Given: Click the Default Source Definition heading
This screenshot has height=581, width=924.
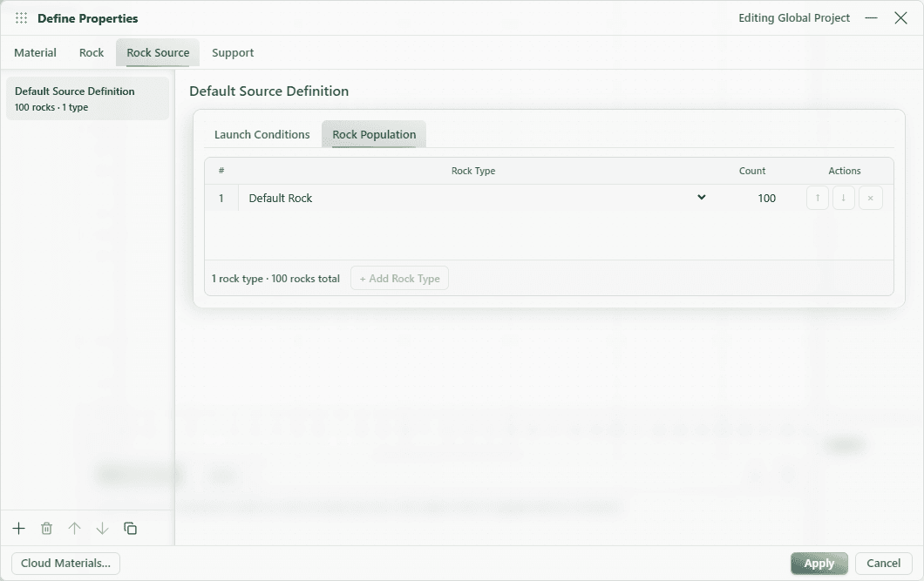Looking at the screenshot, I should [268, 91].
